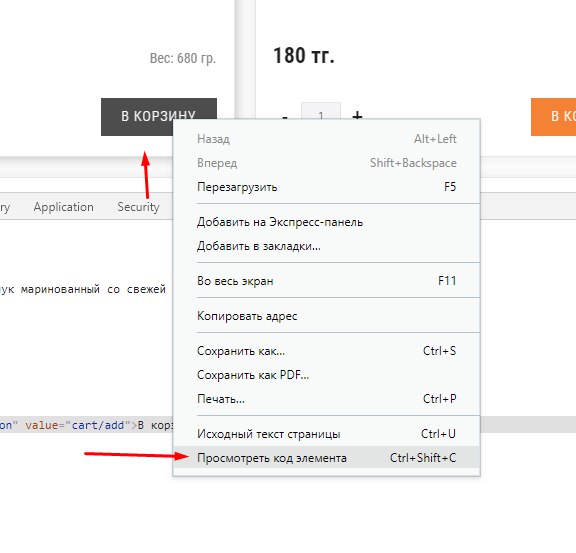Click the orange add-to-cart button

pyautogui.click(x=553, y=116)
